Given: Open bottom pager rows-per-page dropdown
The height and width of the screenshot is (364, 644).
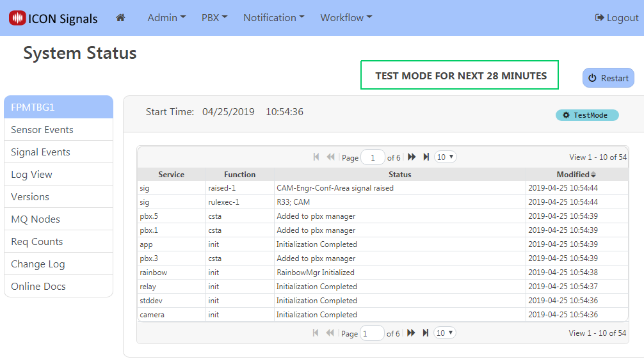Looking at the screenshot, I should pos(444,333).
